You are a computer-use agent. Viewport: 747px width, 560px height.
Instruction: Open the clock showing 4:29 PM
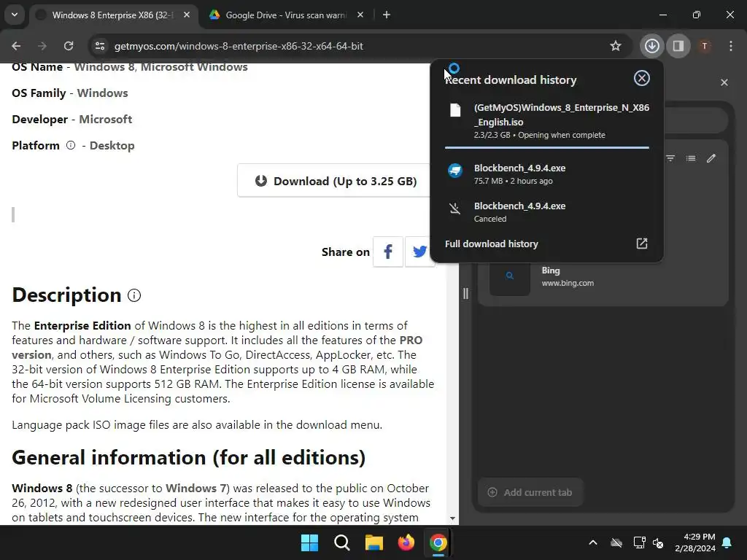(x=695, y=542)
